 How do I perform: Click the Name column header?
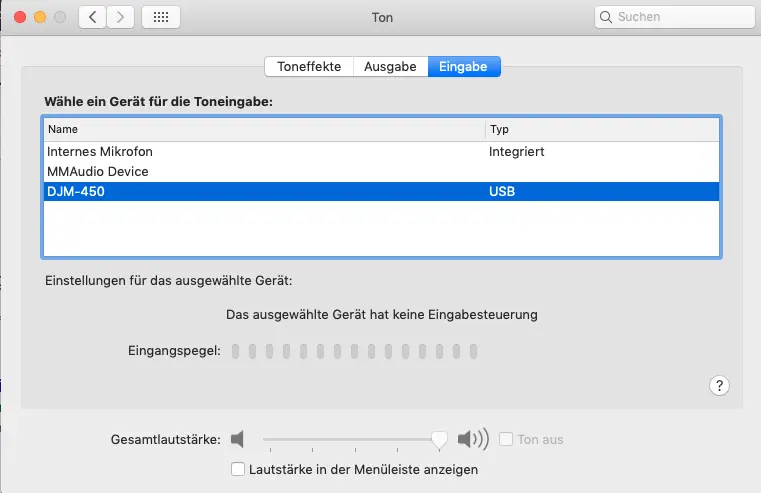(63, 130)
